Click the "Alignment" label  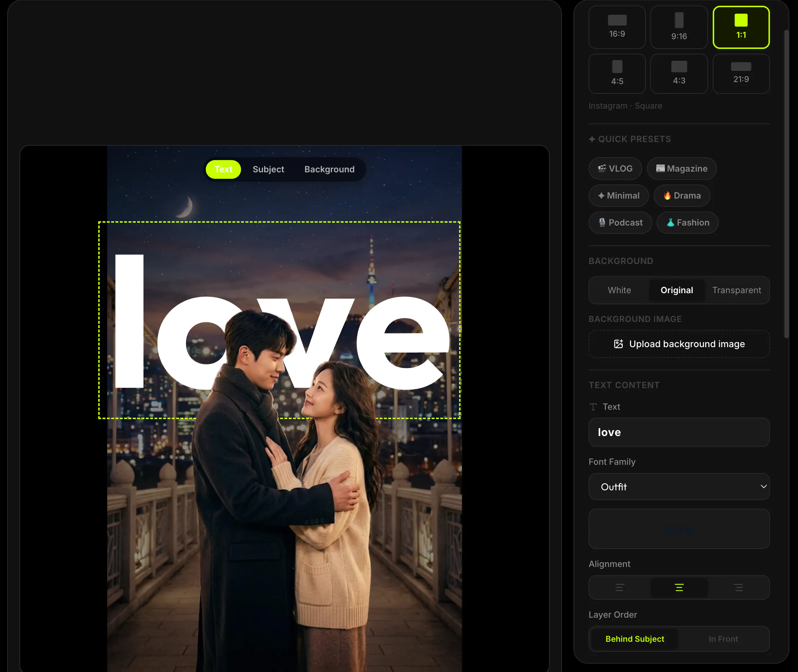pos(609,564)
